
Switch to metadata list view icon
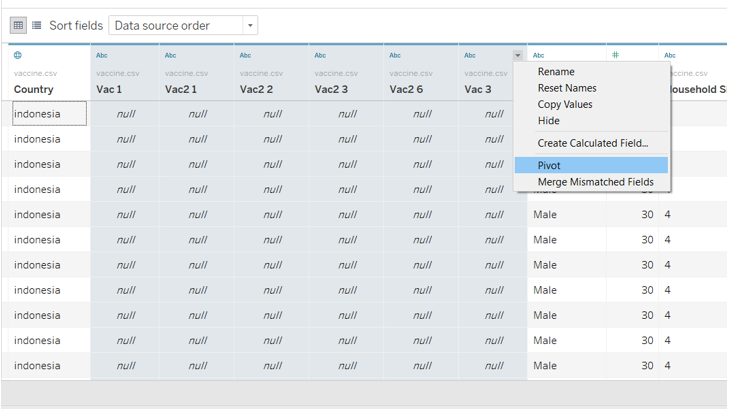(37, 25)
